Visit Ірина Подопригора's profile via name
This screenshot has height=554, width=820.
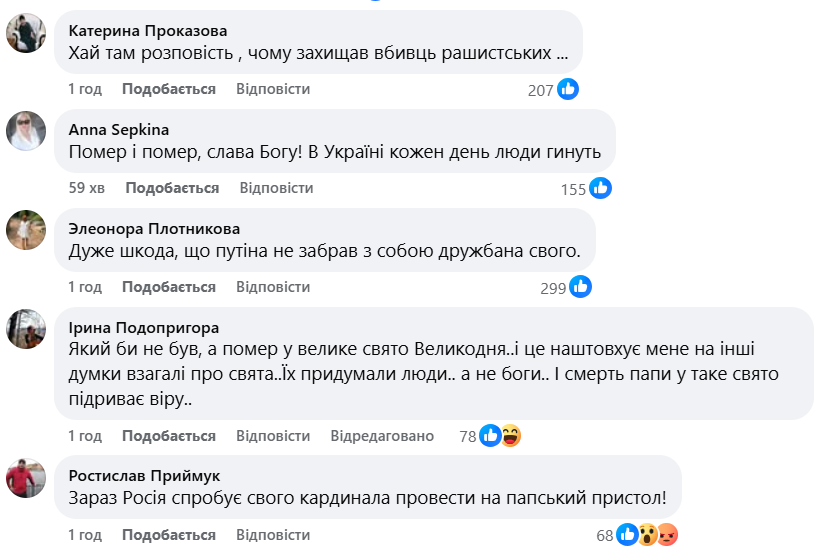pyautogui.click(x=143, y=327)
